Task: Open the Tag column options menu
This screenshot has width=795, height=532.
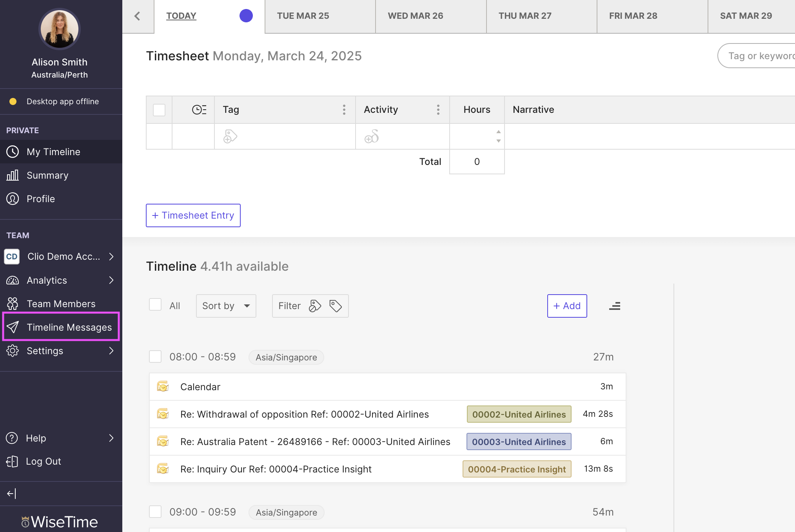Action: click(344, 110)
